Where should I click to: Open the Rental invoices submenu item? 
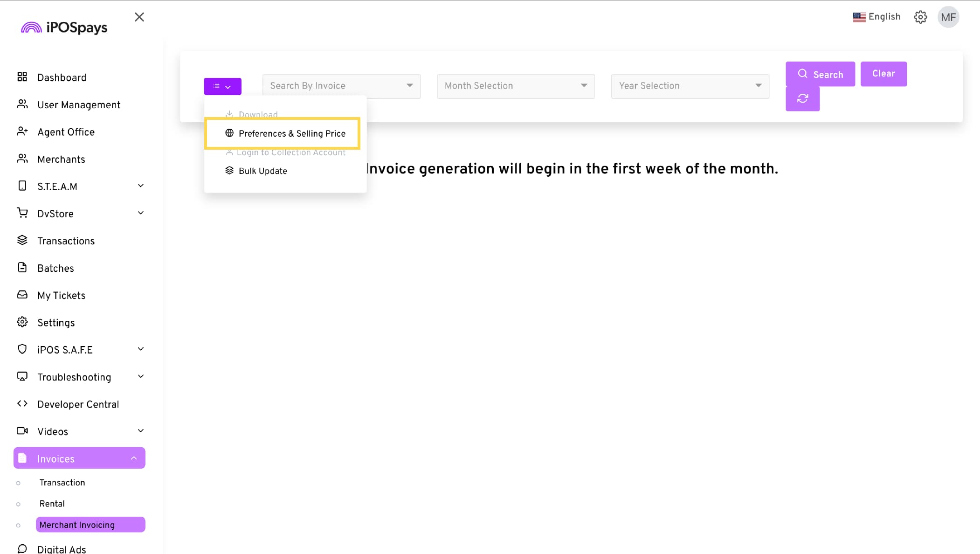pos(52,504)
